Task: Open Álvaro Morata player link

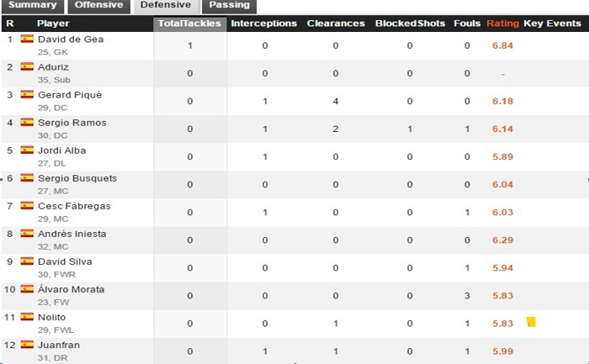Action: [x=72, y=289]
